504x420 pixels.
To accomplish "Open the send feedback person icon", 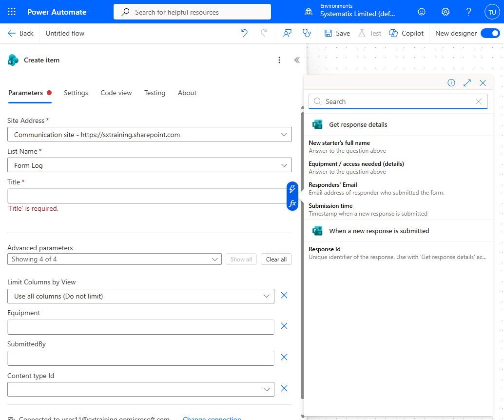I will tap(288, 33).
